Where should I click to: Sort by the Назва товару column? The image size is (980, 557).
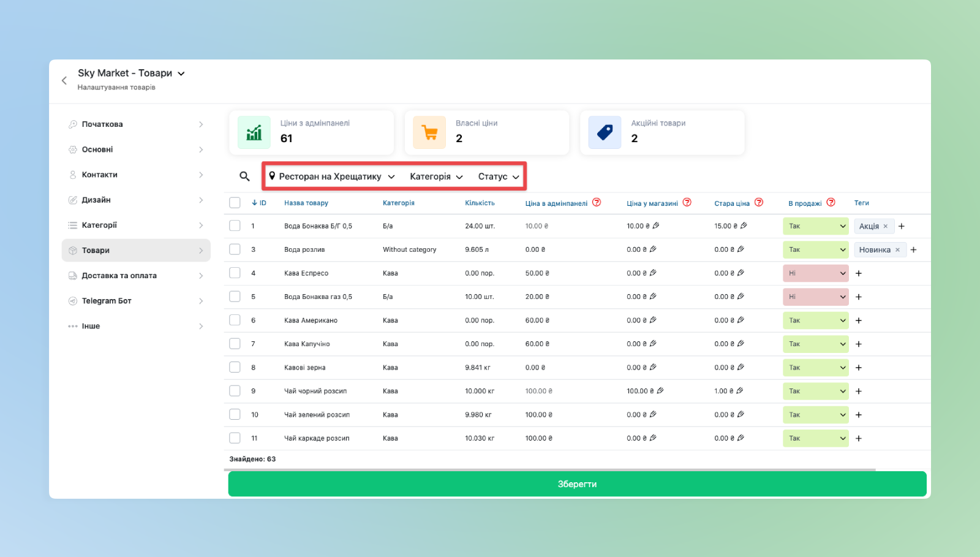click(306, 203)
